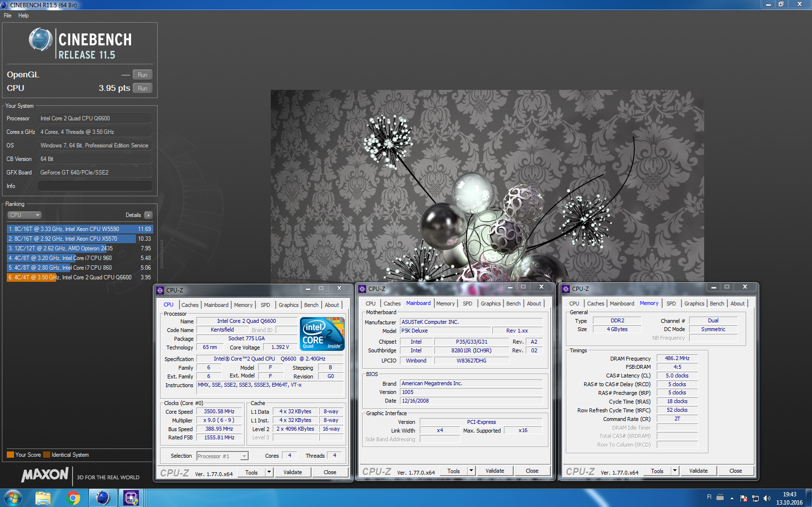Open Caches tab in first CPU-Z
This screenshot has width=812, height=507.
190,305
